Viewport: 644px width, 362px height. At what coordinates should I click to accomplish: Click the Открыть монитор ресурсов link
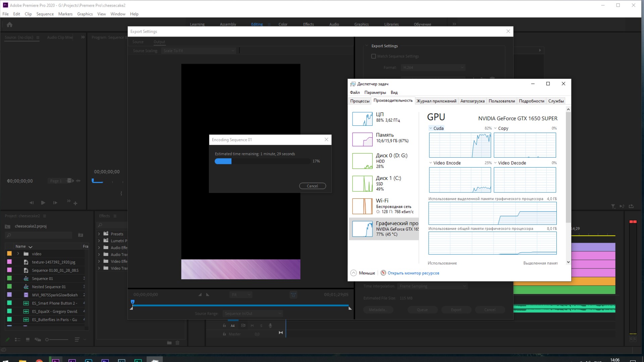pyautogui.click(x=413, y=273)
